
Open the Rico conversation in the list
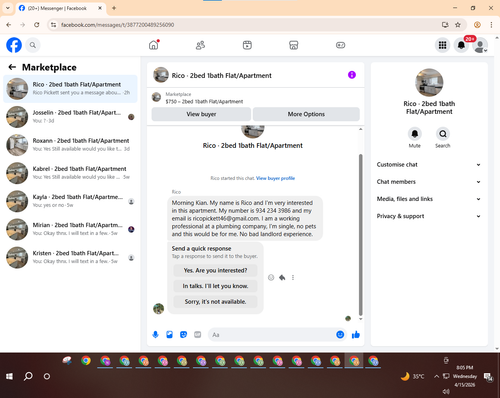(70, 89)
